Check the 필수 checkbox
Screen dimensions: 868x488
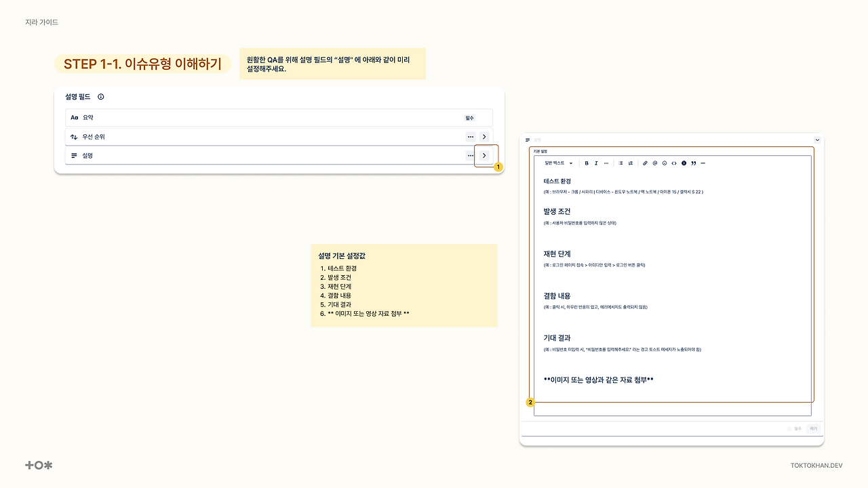[789, 428]
